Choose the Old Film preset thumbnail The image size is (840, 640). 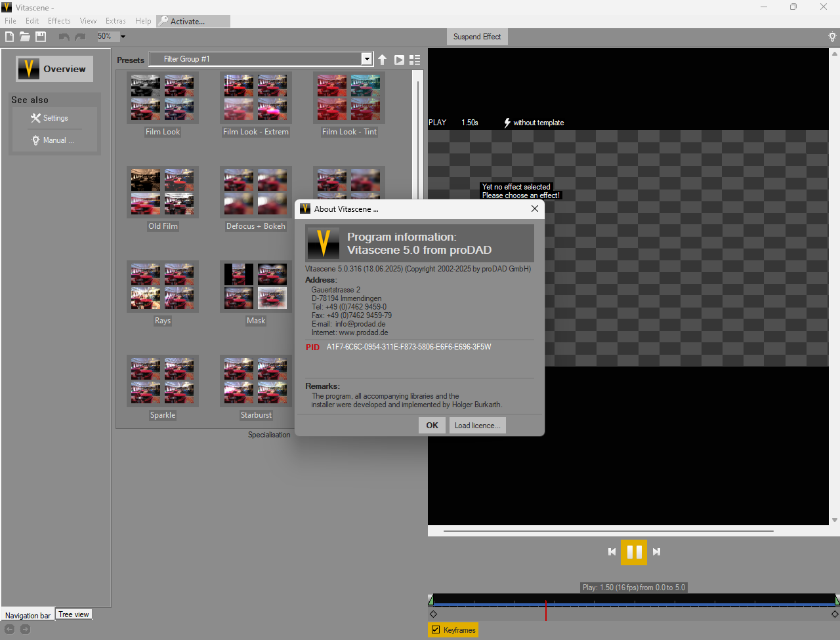tap(163, 192)
